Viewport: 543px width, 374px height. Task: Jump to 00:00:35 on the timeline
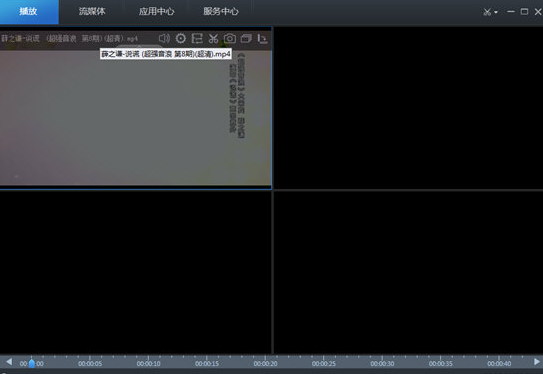coord(440,364)
